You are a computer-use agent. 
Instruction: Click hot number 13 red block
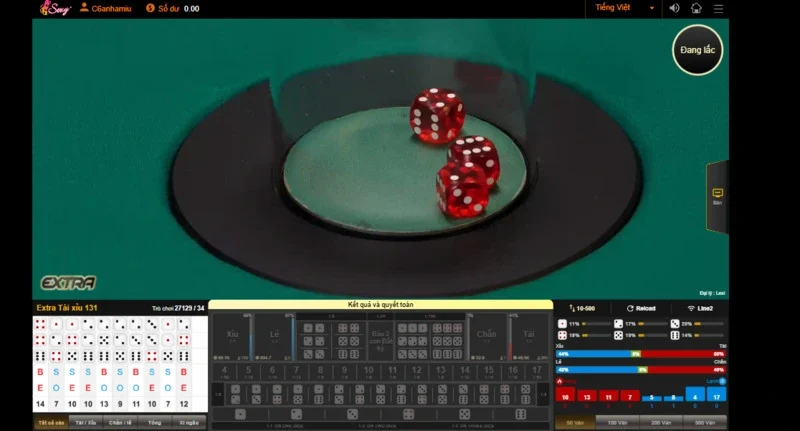click(x=587, y=396)
